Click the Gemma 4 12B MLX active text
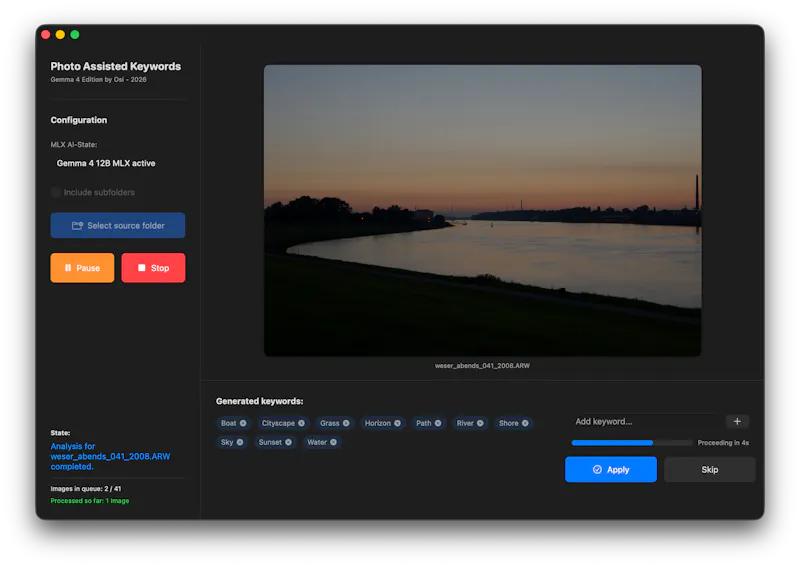Screen dimensions: 800x567 coord(106,163)
